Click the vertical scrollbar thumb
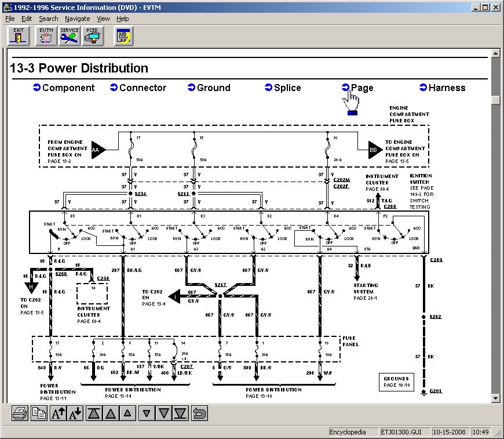 [496, 100]
